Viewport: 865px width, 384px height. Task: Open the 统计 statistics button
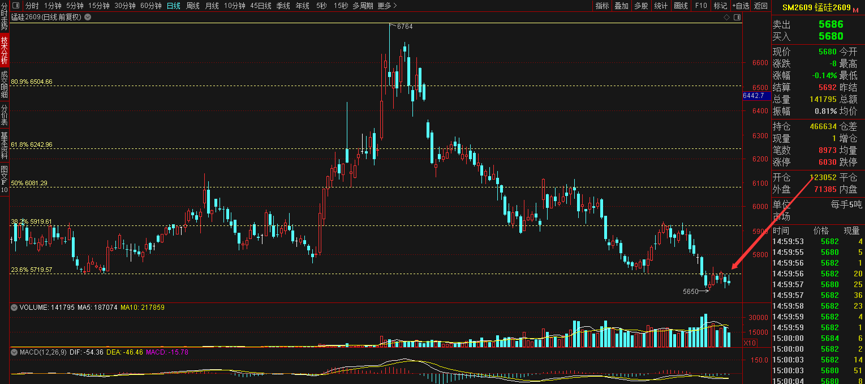660,6
